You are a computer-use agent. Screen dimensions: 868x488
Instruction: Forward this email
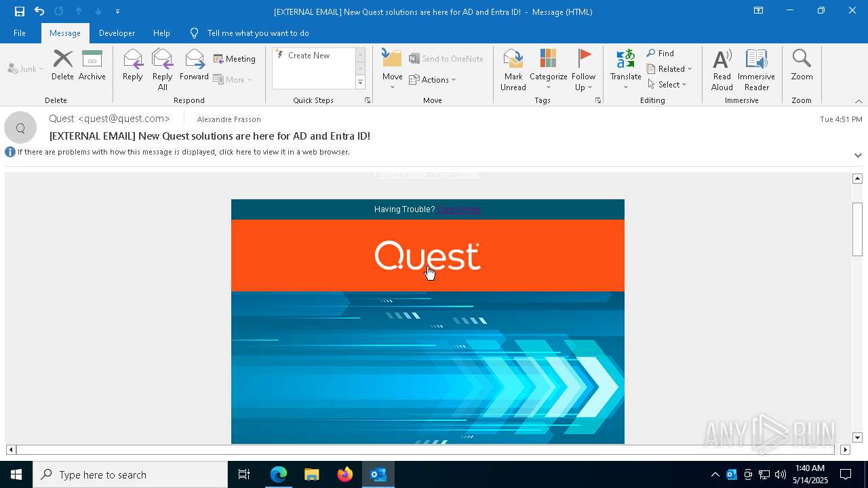[x=194, y=66]
